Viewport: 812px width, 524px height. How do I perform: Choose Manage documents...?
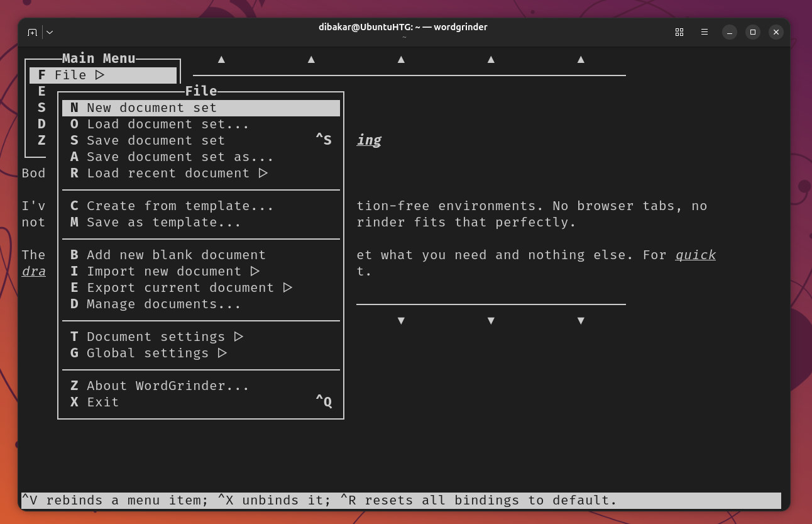click(x=201, y=304)
